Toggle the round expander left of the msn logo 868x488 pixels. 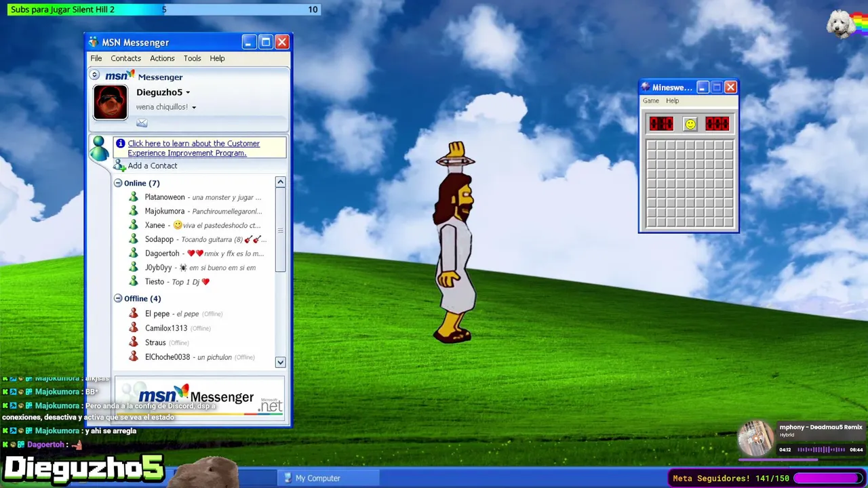point(95,75)
